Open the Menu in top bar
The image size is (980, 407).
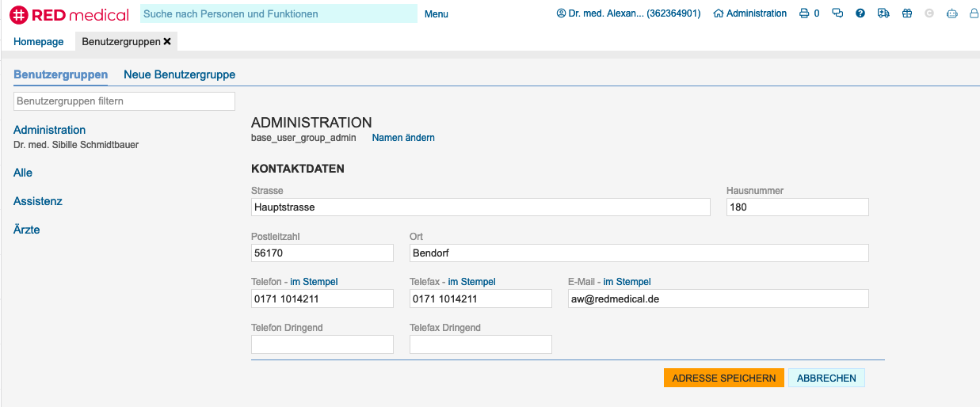coord(436,13)
